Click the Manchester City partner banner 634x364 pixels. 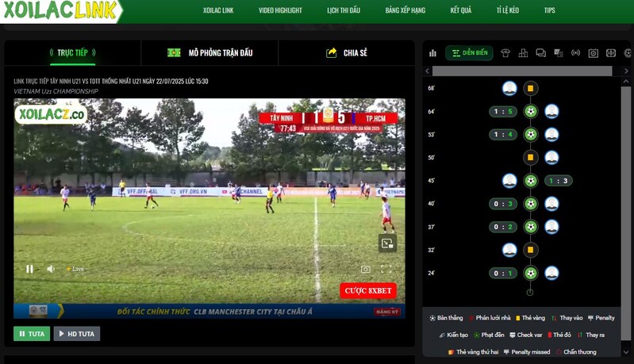click(x=209, y=311)
